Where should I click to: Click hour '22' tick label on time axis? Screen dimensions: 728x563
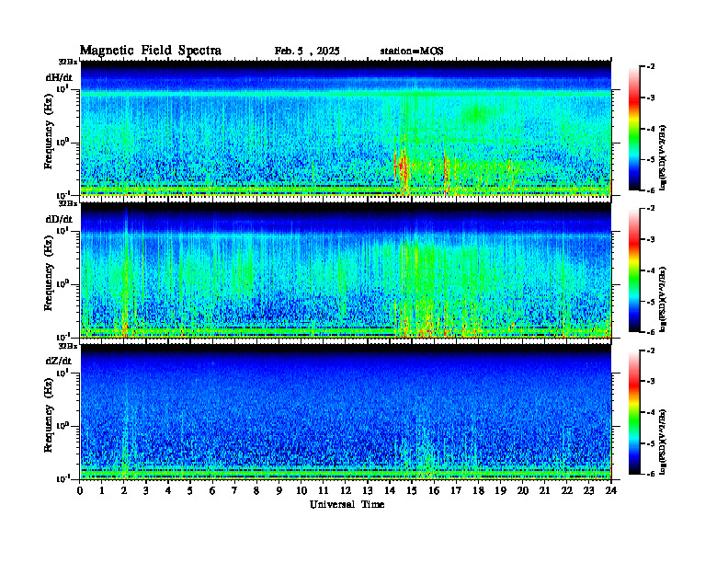(567, 491)
